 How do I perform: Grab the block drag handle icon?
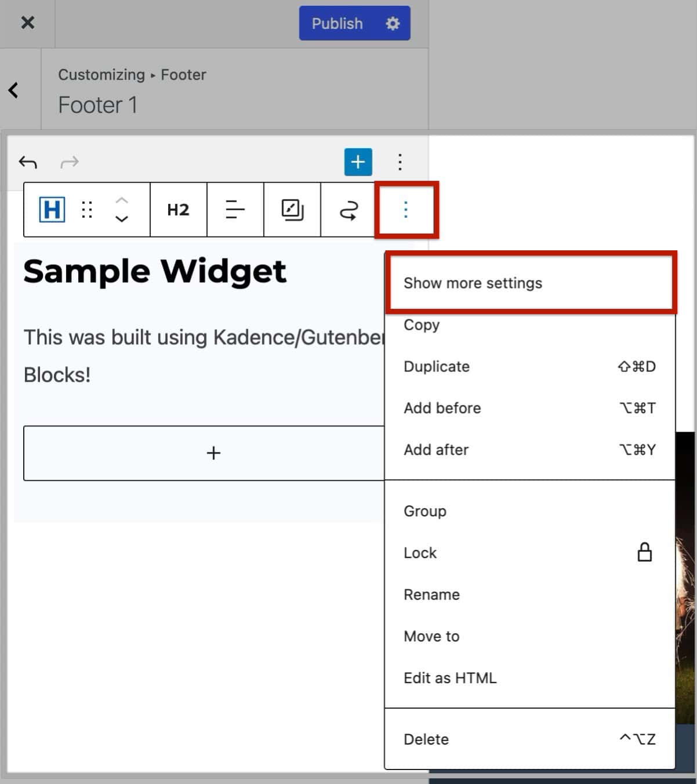tap(87, 210)
